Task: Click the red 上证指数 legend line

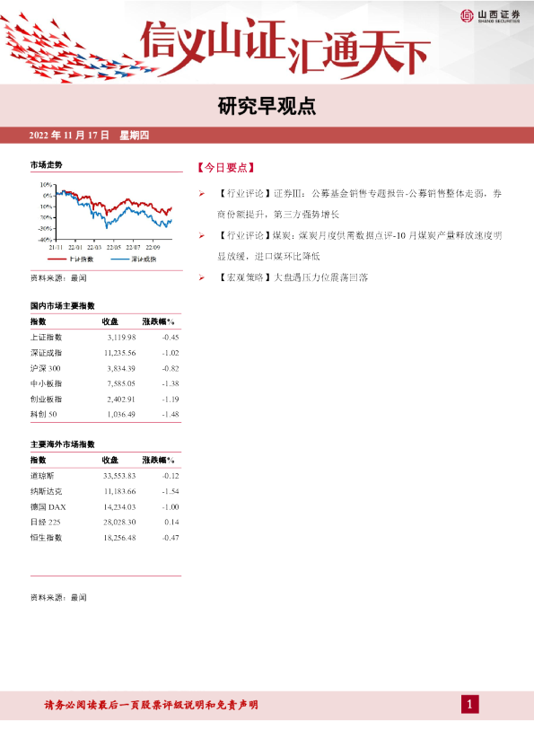Action: tap(57, 259)
